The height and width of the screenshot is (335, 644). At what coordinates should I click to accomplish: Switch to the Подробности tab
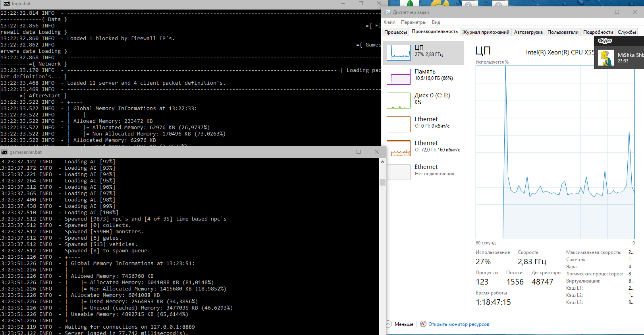coord(598,32)
